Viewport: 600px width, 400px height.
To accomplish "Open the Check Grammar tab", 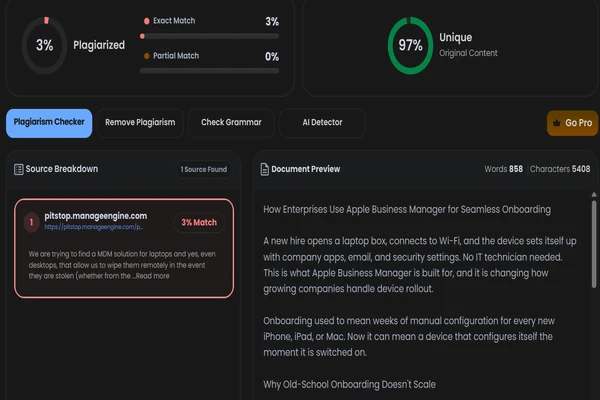I will click(231, 123).
